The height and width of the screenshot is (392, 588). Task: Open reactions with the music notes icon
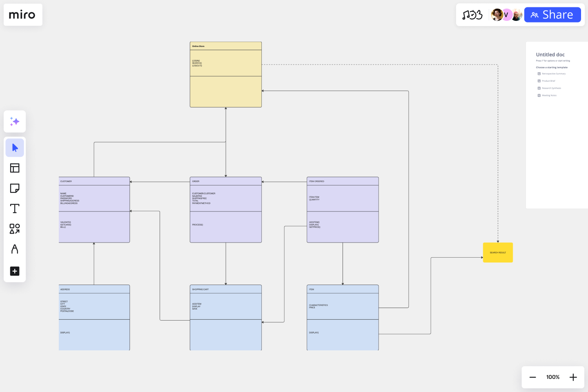(x=472, y=15)
